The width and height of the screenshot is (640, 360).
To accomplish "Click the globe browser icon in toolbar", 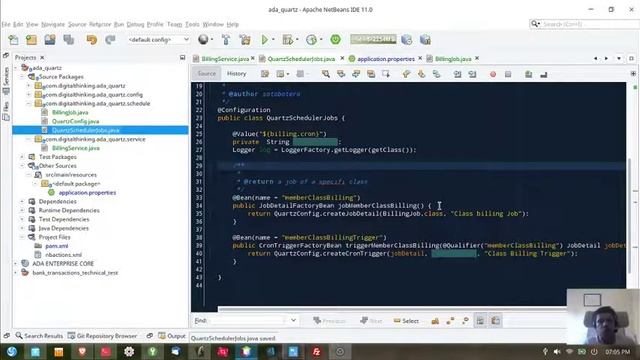I will (x=203, y=40).
